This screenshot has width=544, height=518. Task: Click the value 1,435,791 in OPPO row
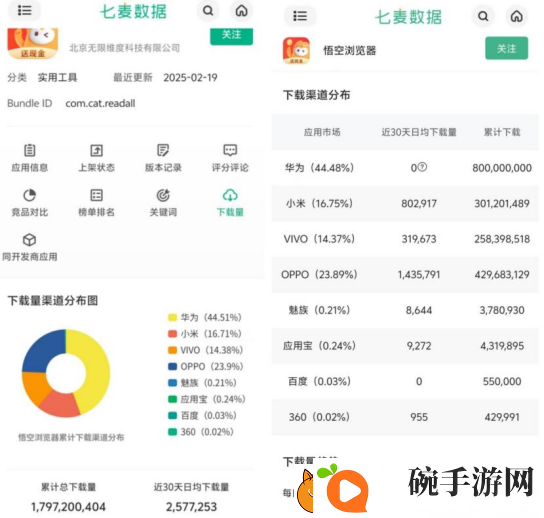[419, 275]
